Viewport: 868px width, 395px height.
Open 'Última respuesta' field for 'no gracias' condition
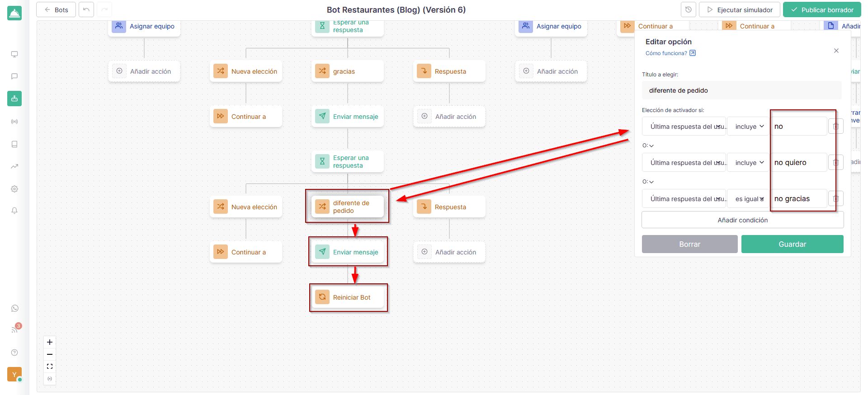(684, 199)
